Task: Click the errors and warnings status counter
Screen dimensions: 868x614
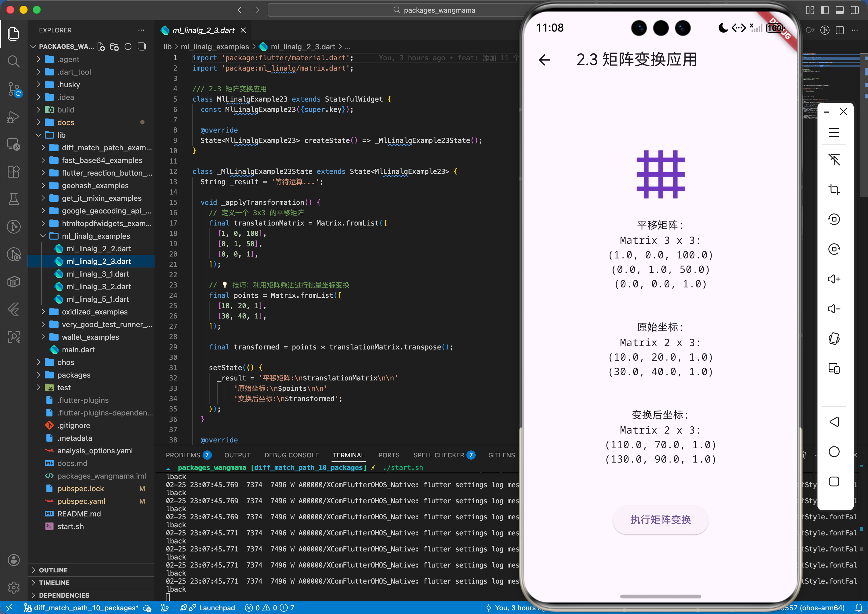Action: (269, 608)
